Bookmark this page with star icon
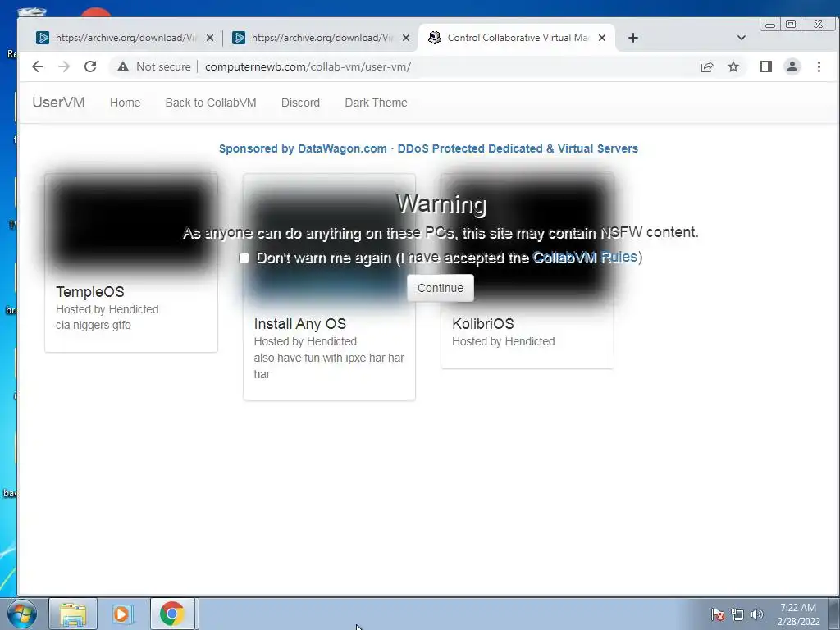Image resolution: width=840 pixels, height=630 pixels. pos(733,66)
